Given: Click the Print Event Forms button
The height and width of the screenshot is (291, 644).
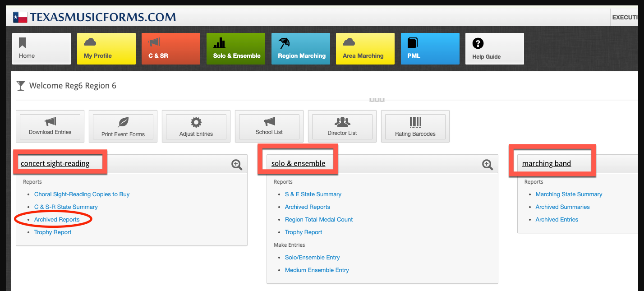Looking at the screenshot, I should click(x=123, y=126).
